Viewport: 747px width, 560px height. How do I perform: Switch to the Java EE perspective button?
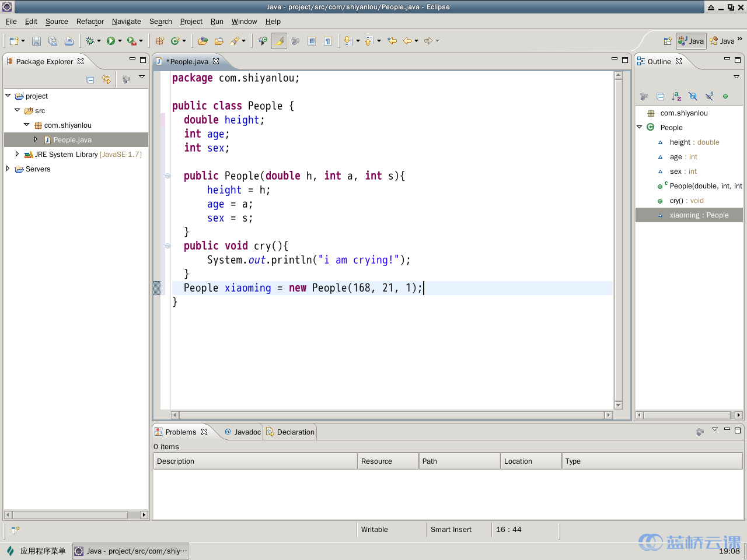pos(722,41)
